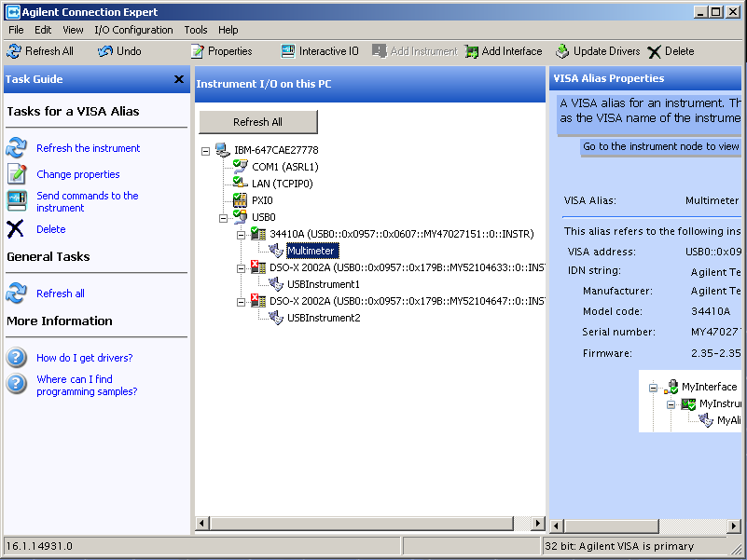The image size is (747, 560).
Task: Open the View menu
Action: (x=73, y=30)
